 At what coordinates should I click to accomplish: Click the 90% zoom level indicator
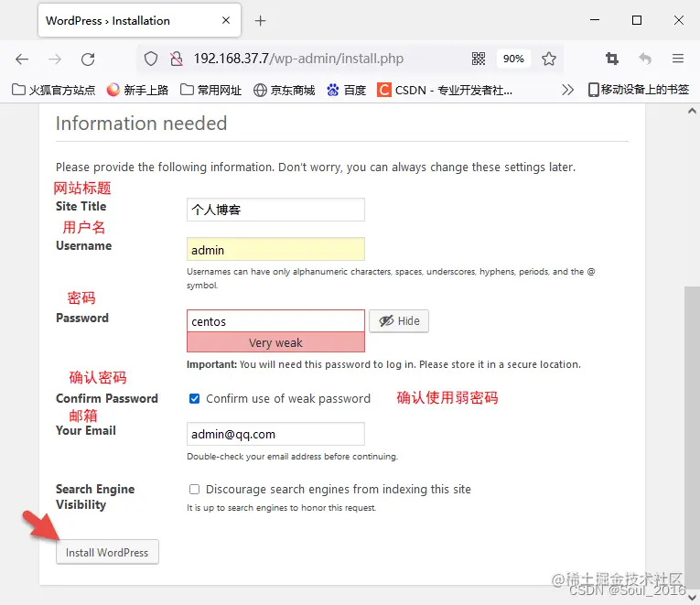[513, 59]
